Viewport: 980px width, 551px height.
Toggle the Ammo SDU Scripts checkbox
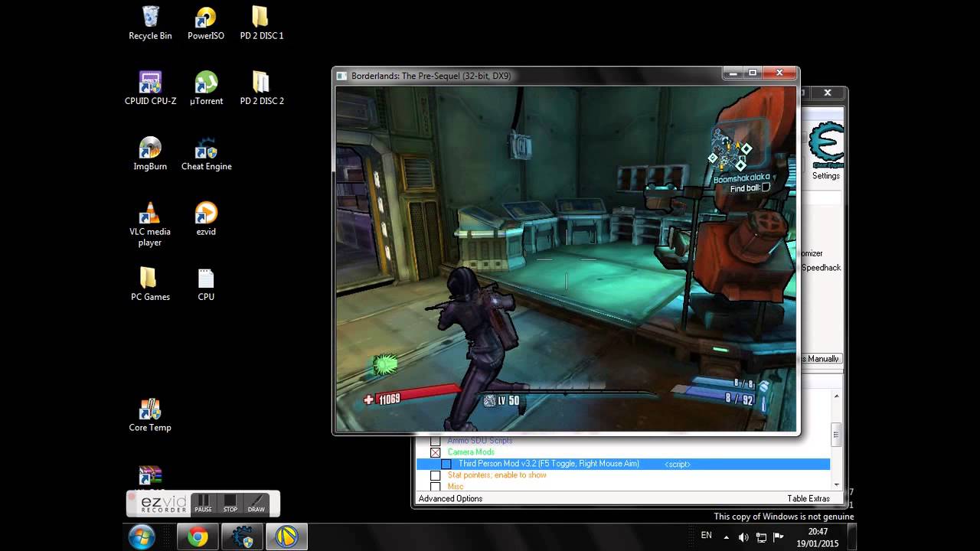tap(435, 441)
